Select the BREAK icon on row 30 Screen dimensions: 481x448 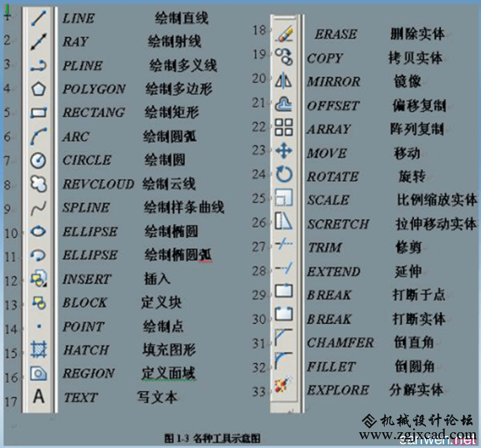pyautogui.click(x=284, y=314)
